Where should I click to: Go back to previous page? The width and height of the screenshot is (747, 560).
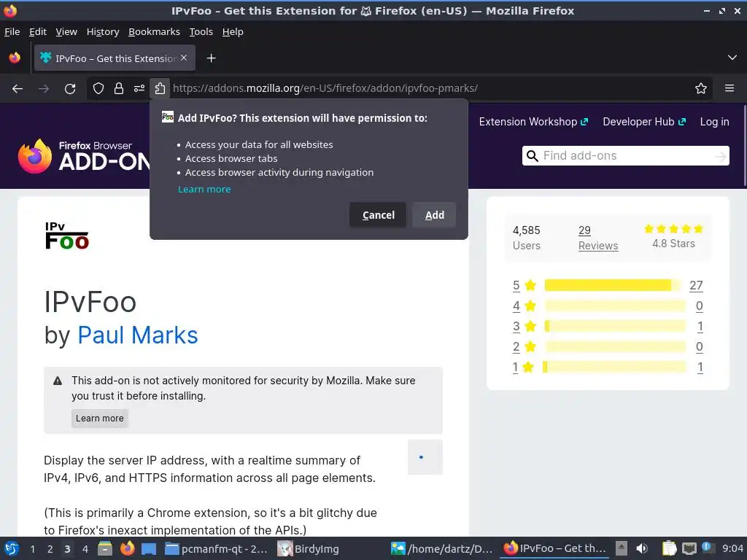(18, 88)
